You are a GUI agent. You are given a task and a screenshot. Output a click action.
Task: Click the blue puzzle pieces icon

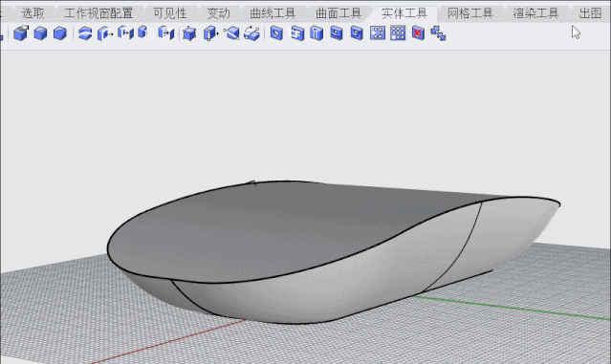pyautogui.click(x=438, y=33)
